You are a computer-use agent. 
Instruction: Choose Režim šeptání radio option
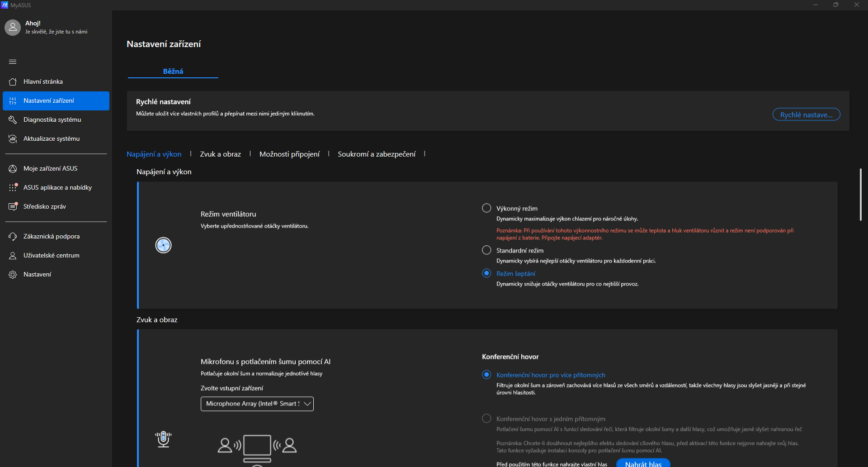coord(486,273)
